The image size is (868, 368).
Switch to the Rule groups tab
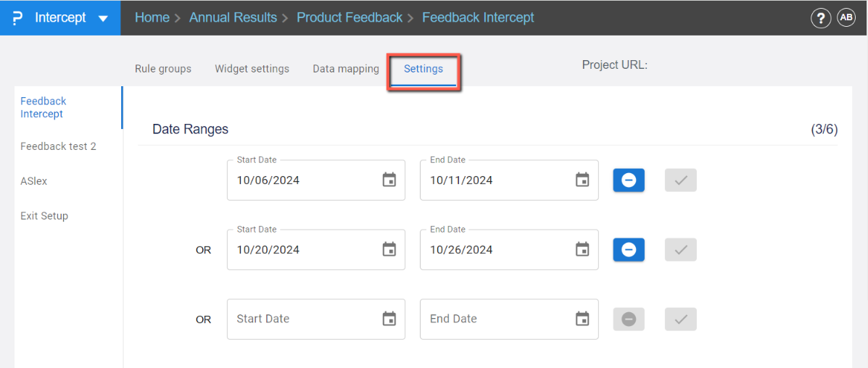163,69
